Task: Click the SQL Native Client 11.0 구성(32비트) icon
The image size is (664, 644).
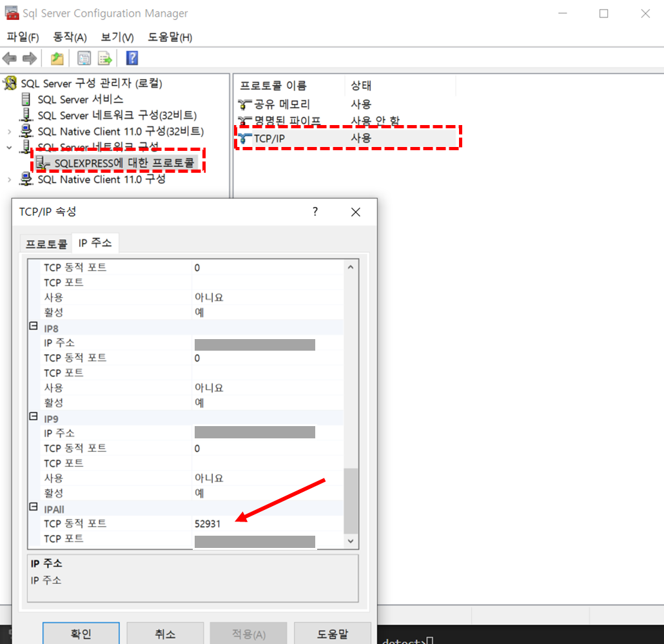Action: pyautogui.click(x=26, y=131)
